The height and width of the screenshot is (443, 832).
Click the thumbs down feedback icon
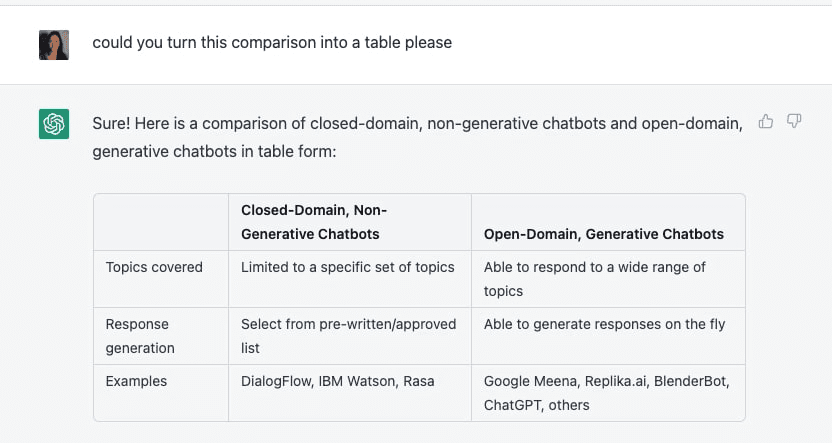(x=794, y=121)
